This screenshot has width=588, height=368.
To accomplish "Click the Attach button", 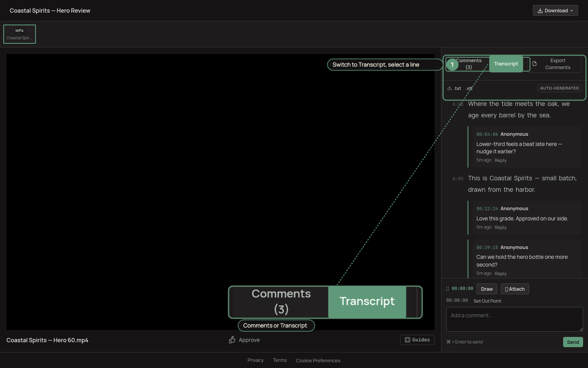I will (x=515, y=289).
